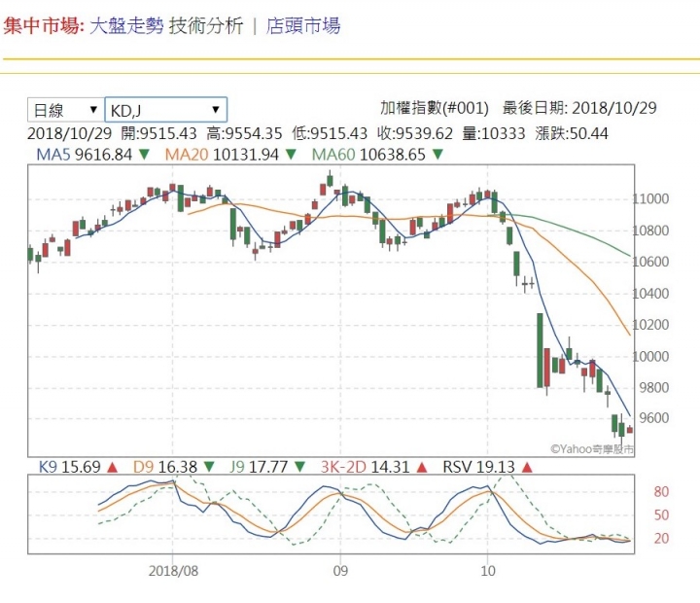
Task: Open the 大盤走勢 link
Action: tap(126, 25)
